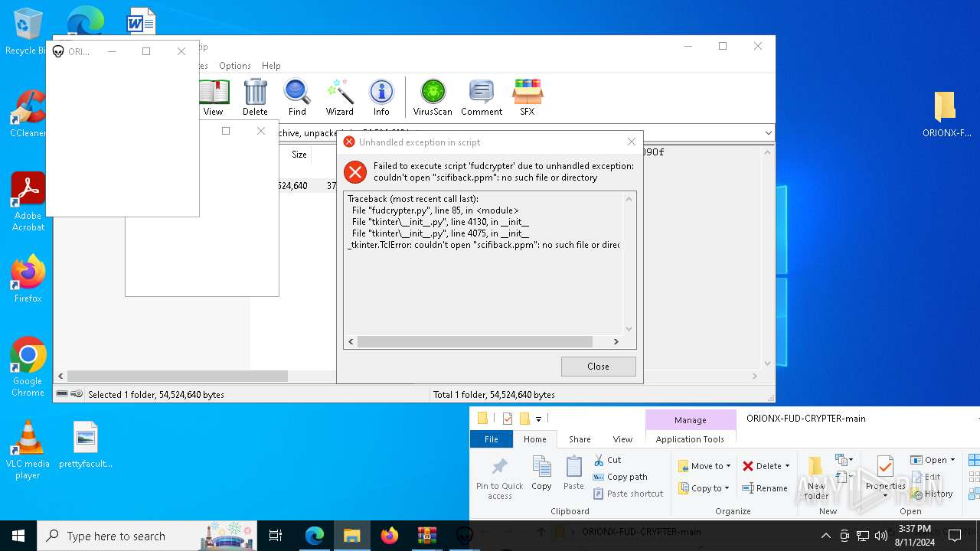Open Task View on the taskbar
980x551 pixels.
click(276, 536)
